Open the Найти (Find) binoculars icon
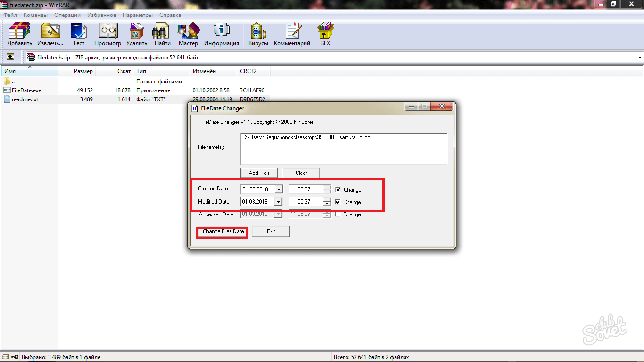This screenshot has width=644, height=362. coord(162,34)
